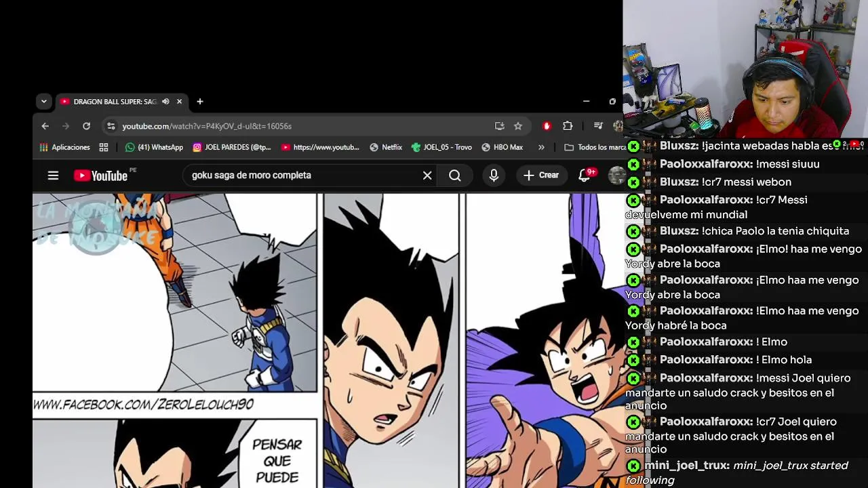The width and height of the screenshot is (868, 488).
Task: Open the red shield extension icon
Action: click(x=547, y=126)
